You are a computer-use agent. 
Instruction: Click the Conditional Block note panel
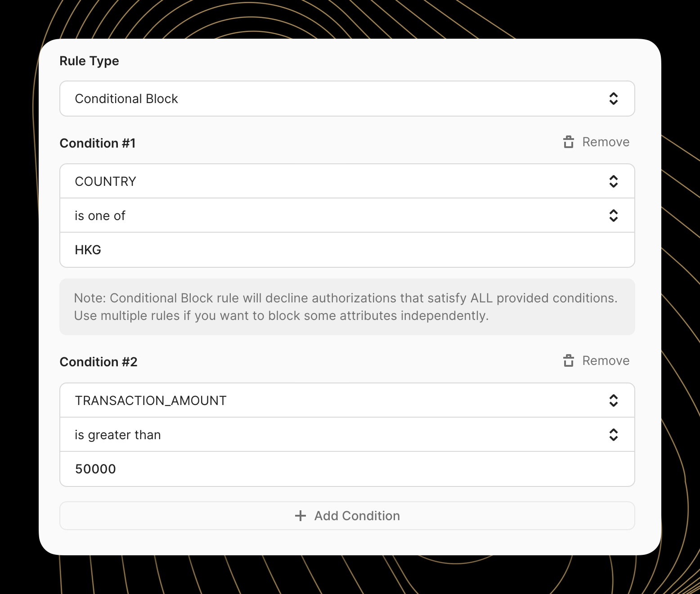point(346,307)
